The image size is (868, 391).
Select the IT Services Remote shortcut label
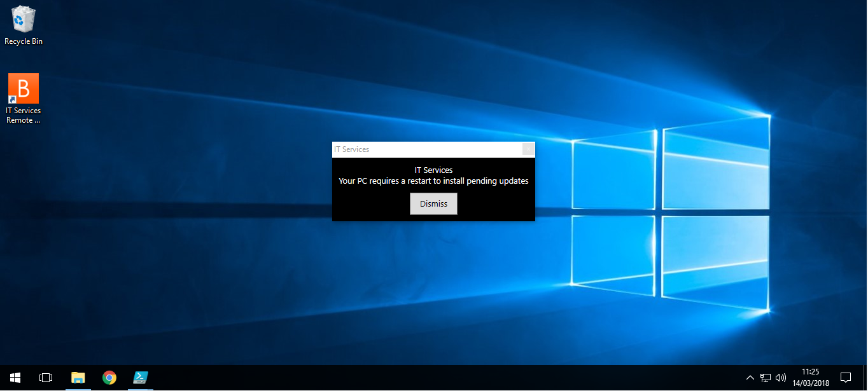point(23,114)
